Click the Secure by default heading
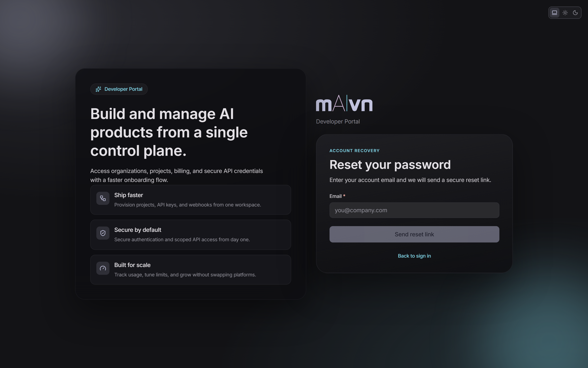 138,230
